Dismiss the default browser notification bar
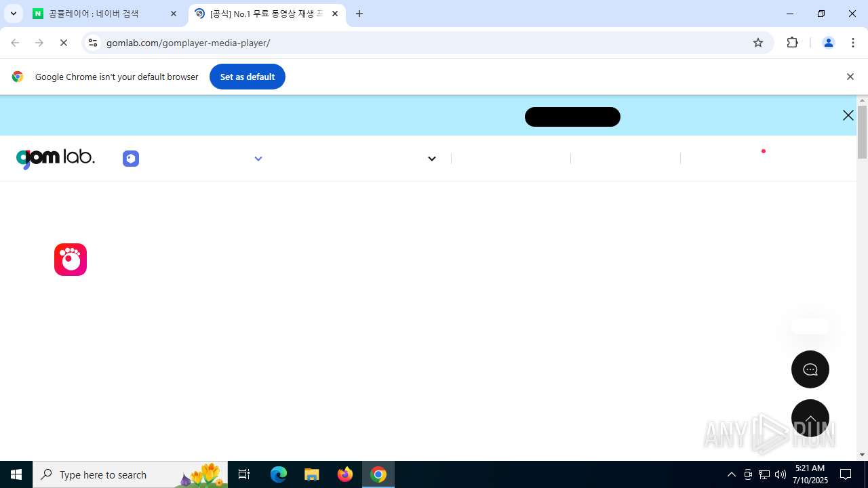 point(850,77)
